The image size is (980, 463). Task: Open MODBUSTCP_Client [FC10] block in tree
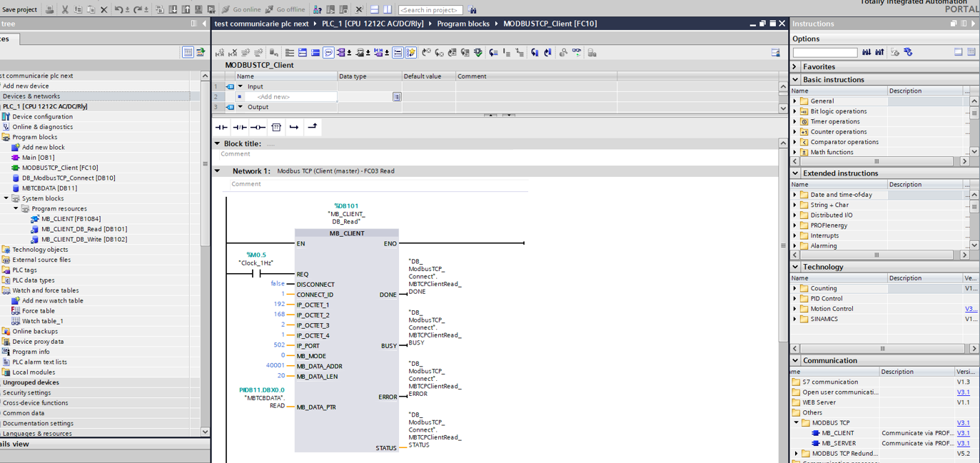59,168
